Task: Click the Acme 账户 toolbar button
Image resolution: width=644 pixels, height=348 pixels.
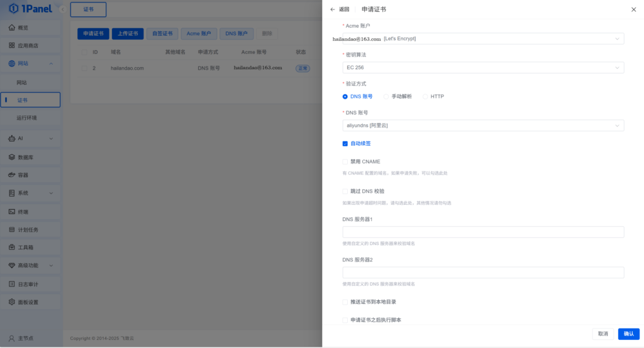Action: click(199, 34)
